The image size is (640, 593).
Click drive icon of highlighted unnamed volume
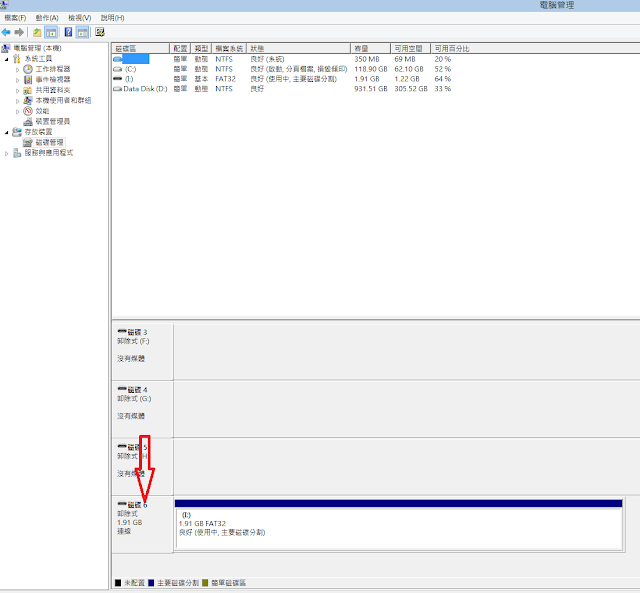118,59
